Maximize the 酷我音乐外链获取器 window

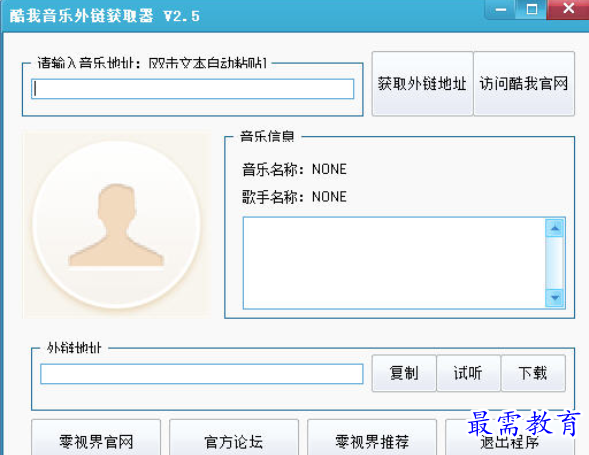pyautogui.click(x=532, y=9)
